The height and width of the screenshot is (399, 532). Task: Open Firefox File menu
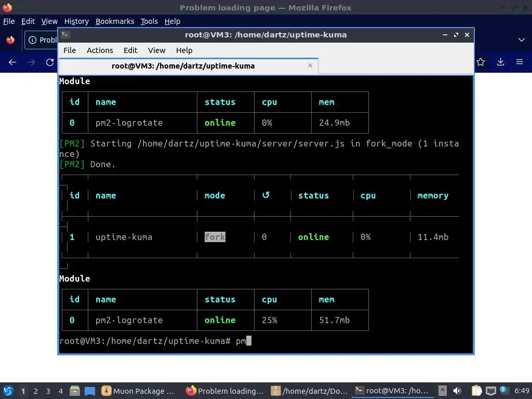pos(9,21)
